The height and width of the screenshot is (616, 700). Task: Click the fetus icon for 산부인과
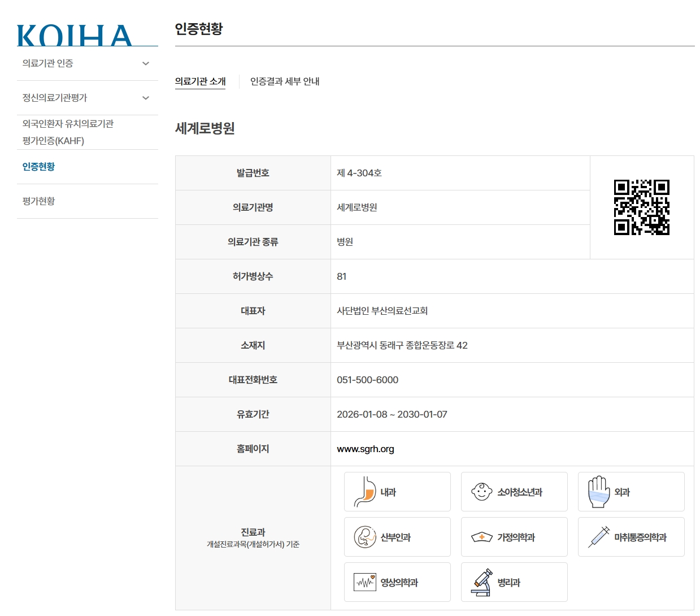365,537
